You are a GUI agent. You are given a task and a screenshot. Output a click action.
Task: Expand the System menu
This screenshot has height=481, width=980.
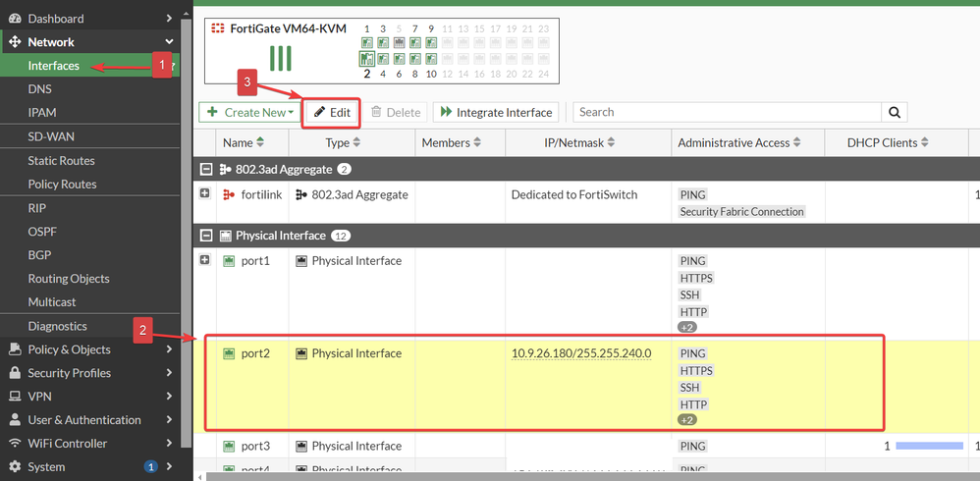[90, 466]
